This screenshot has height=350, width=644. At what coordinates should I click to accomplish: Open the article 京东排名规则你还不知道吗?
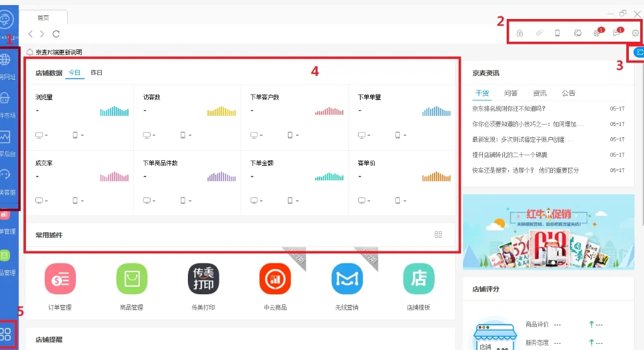click(509, 108)
